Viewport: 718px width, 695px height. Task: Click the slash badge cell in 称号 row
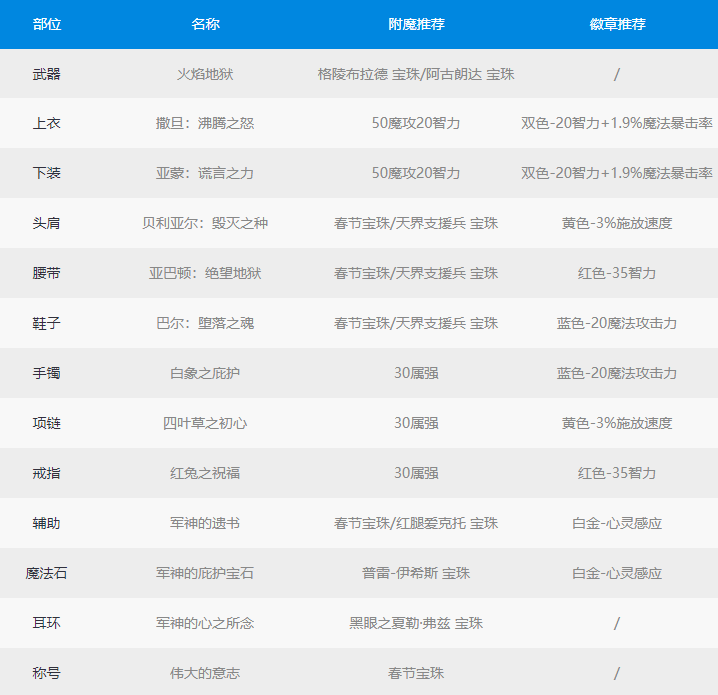point(617,672)
